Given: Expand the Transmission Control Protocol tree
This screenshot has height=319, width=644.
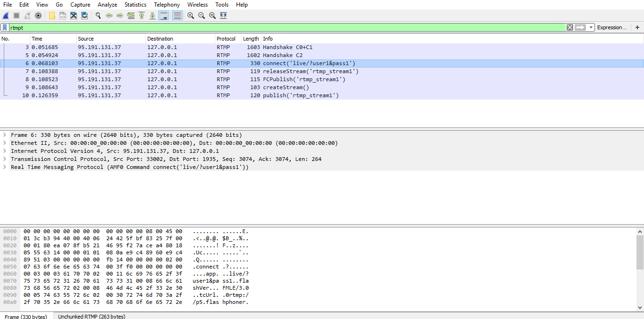Looking at the screenshot, I should pos(5,159).
